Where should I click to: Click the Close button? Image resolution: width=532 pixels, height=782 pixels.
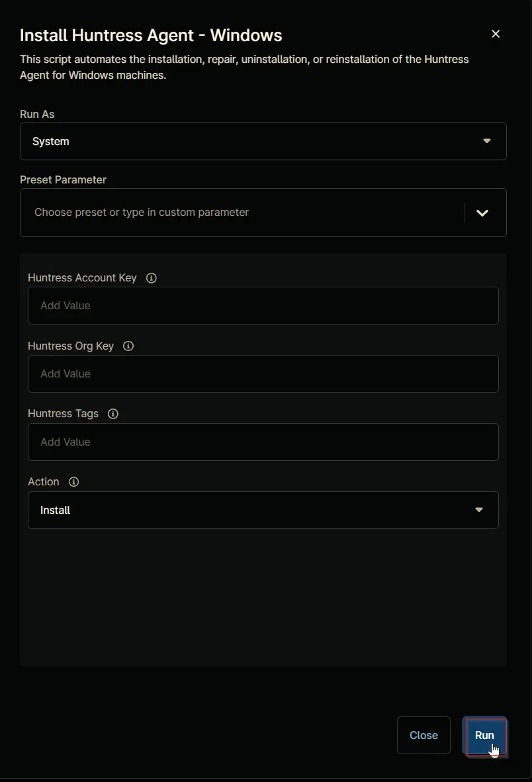coord(423,735)
